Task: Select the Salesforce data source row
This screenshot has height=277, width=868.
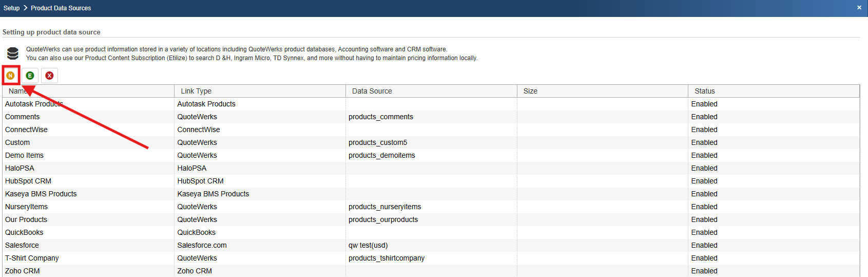Action: coord(22,245)
